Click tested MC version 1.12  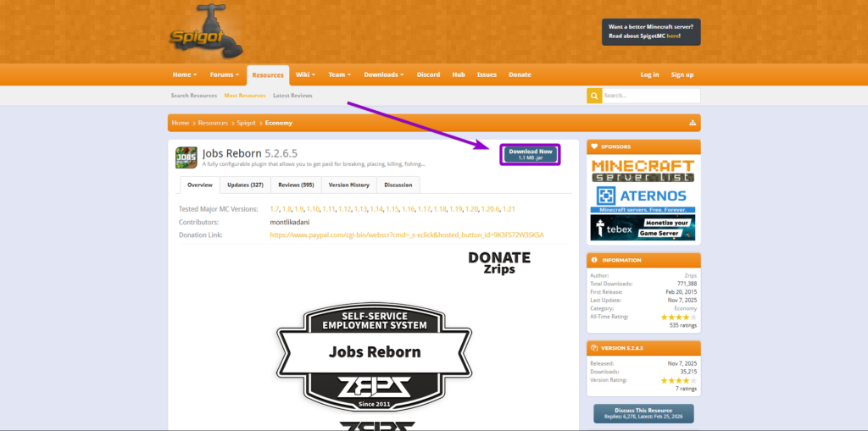click(x=344, y=209)
